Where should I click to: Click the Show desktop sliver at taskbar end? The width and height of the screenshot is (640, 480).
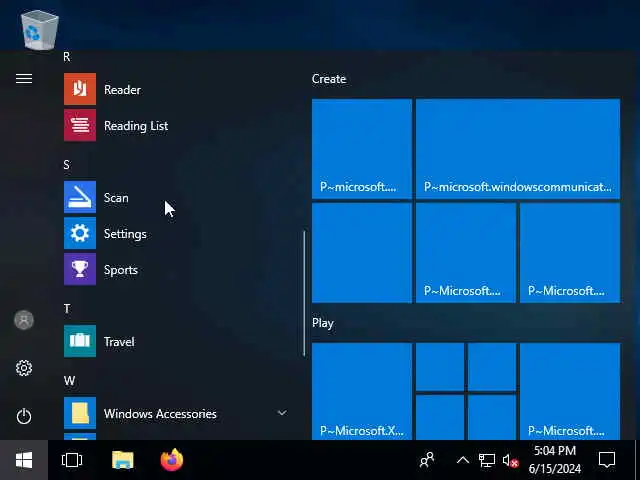coord(637,460)
